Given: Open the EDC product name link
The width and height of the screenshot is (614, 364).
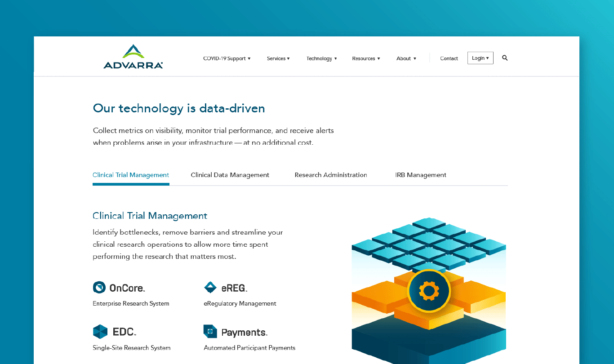Looking at the screenshot, I should [x=125, y=332].
